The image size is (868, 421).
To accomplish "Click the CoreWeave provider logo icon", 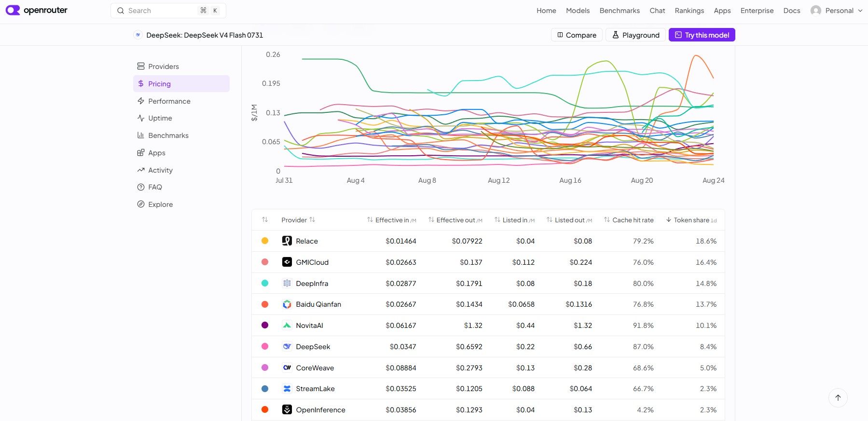I will (x=287, y=367).
